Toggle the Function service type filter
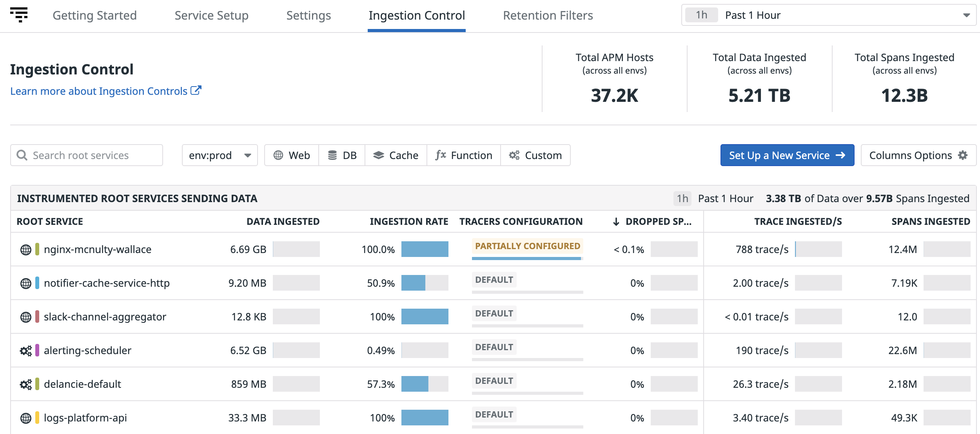 click(463, 156)
